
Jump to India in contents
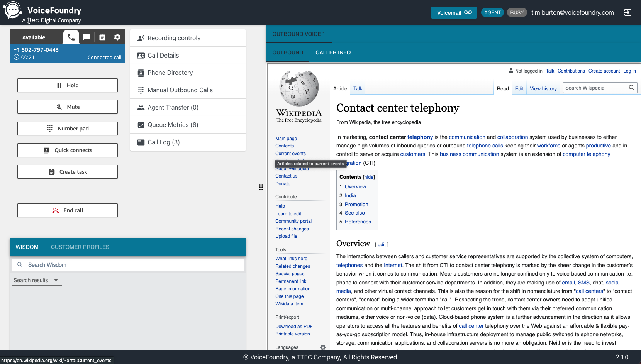point(350,195)
